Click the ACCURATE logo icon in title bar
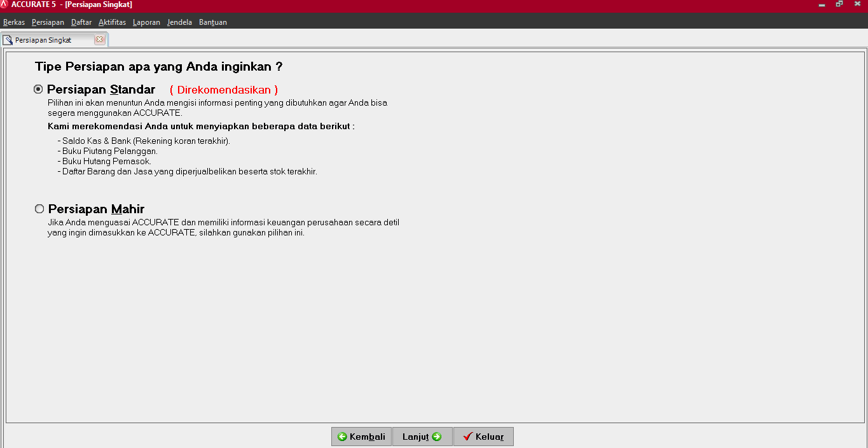 [x=4, y=4]
